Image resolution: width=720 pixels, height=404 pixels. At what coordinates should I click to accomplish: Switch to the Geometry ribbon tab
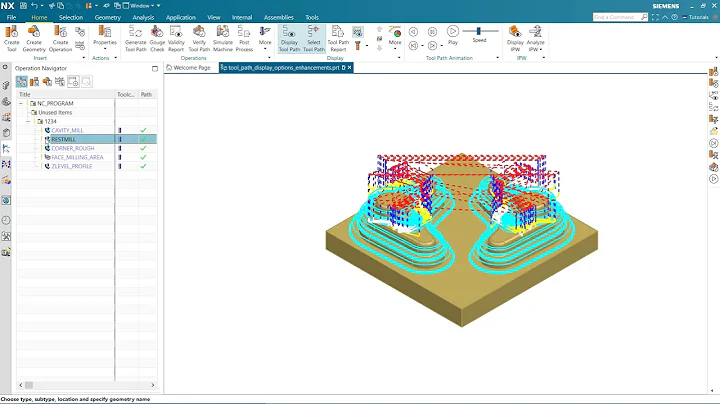(x=107, y=17)
